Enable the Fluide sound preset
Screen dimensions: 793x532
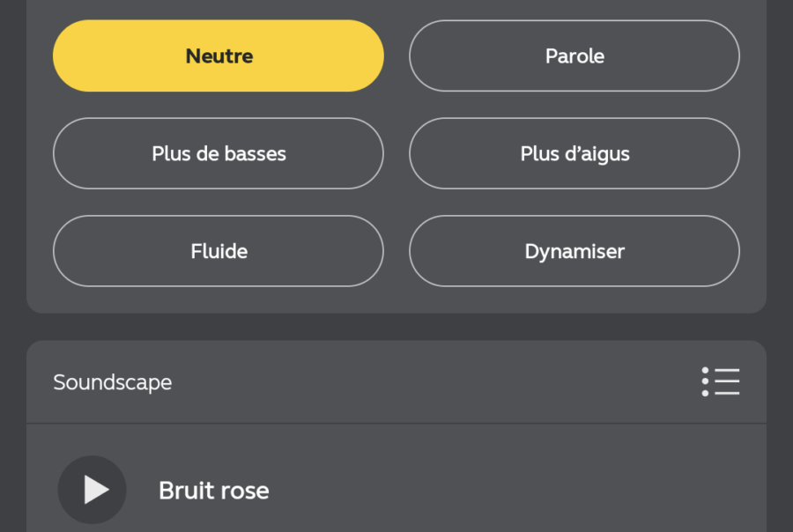pyautogui.click(x=219, y=251)
